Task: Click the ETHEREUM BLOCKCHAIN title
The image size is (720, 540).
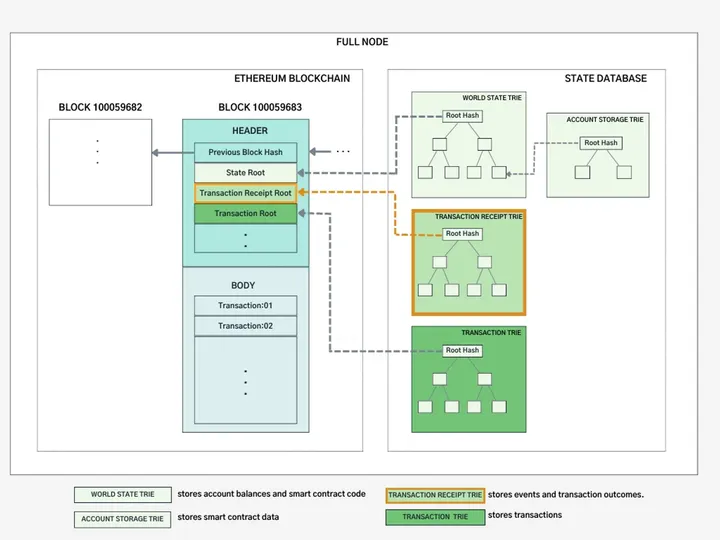Action: click(x=292, y=78)
